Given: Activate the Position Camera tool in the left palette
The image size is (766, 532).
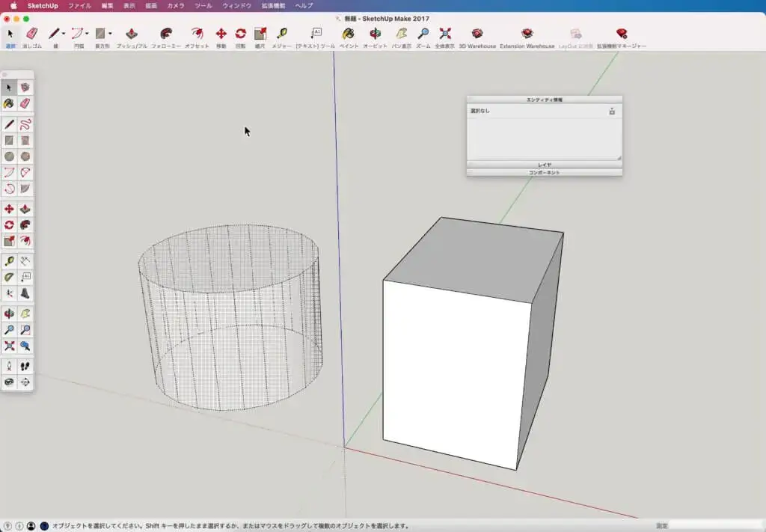Looking at the screenshot, I should [x=9, y=366].
